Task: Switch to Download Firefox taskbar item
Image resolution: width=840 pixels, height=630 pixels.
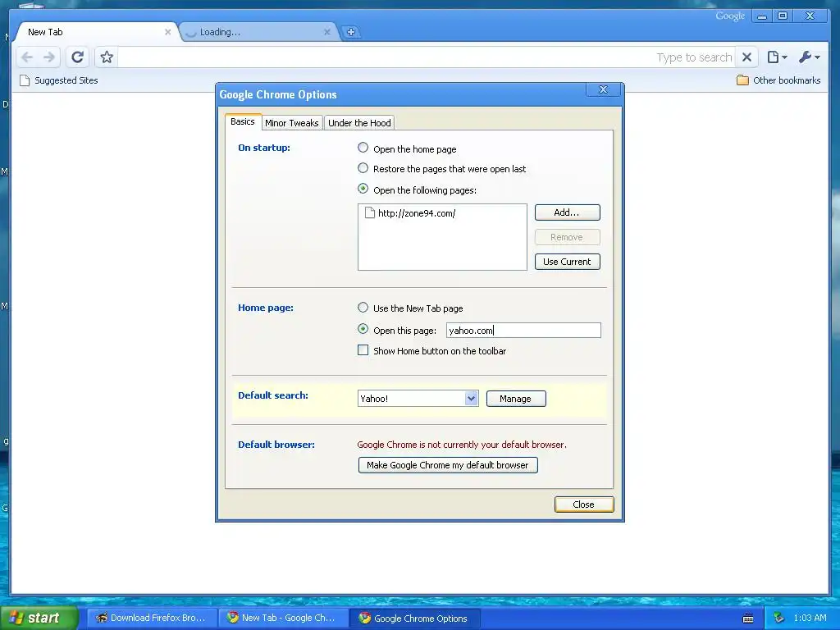Action: (x=151, y=618)
